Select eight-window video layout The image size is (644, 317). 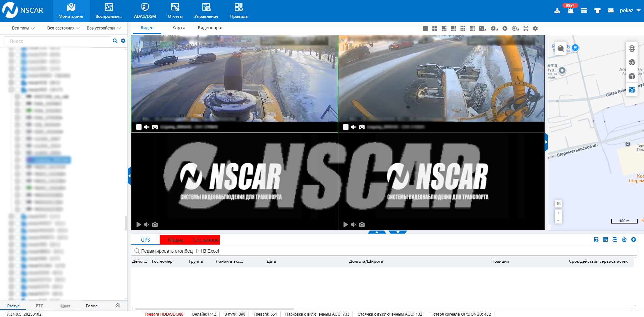tap(453, 28)
